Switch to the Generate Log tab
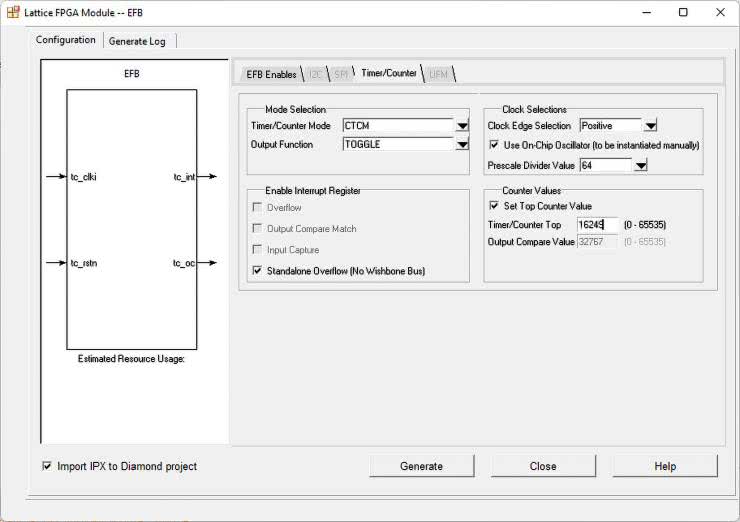Screen dimensions: 740x522 point(137,41)
